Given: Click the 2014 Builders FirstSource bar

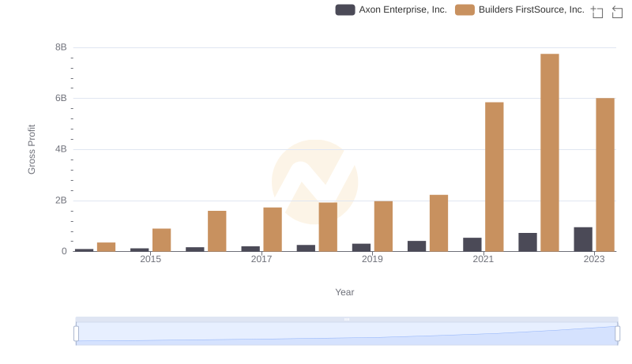Looking at the screenshot, I should (106, 247).
